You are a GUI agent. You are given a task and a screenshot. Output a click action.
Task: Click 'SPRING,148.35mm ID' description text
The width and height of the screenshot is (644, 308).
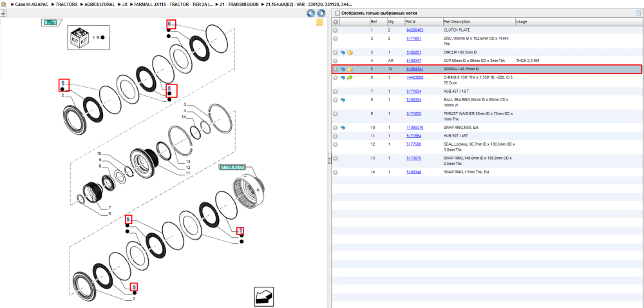tap(462, 70)
